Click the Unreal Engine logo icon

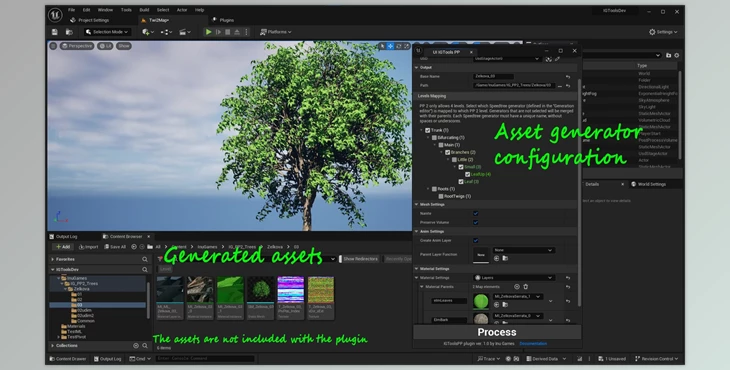click(55, 15)
